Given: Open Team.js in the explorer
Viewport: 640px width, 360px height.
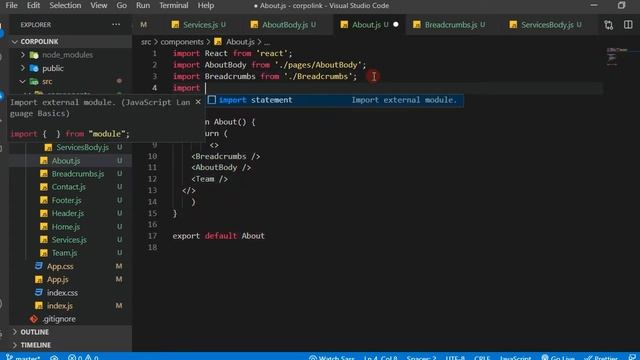Looking at the screenshot, I should (64, 253).
